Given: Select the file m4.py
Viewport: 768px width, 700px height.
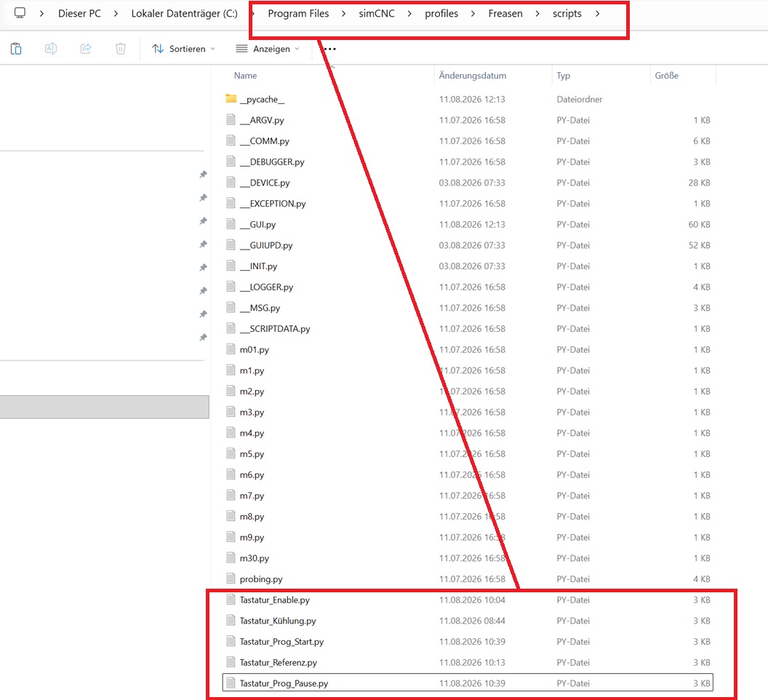Looking at the screenshot, I should [252, 433].
